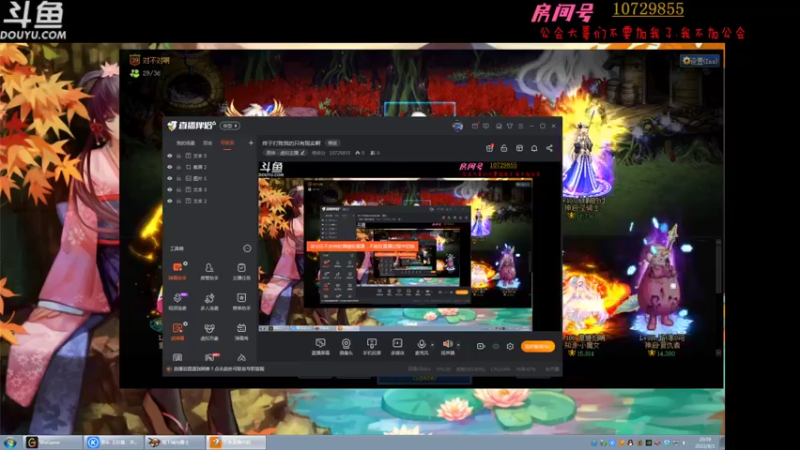
Task: Click the game window vertical scrollbar
Action: (719, 296)
